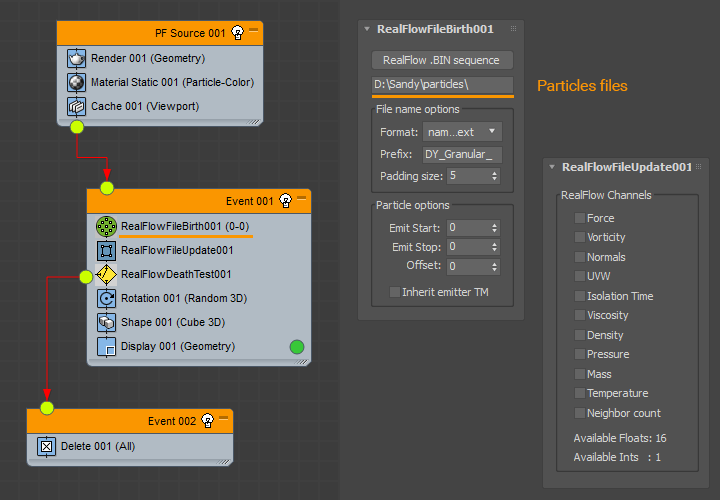Select the Cache 001 operator icon

(x=76, y=106)
